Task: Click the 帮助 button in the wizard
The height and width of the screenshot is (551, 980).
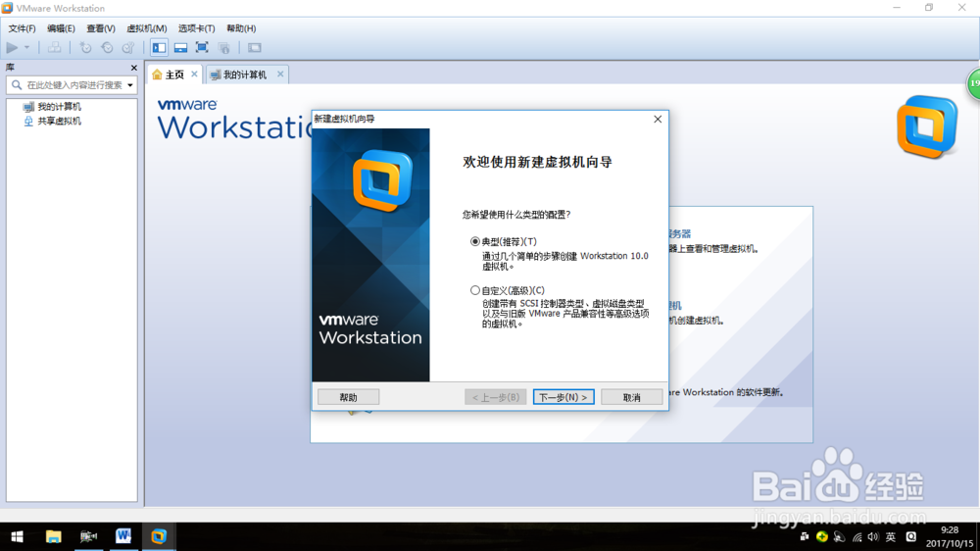Action: click(348, 397)
